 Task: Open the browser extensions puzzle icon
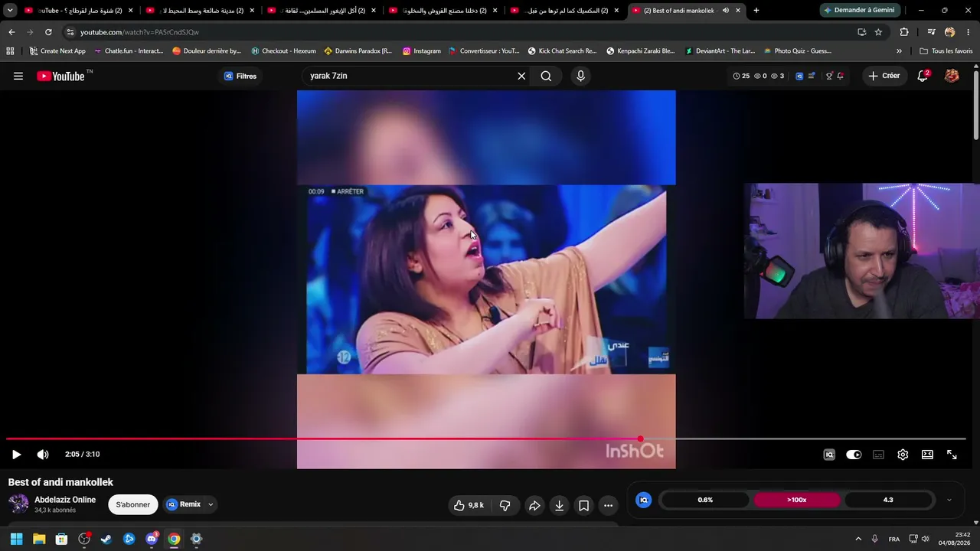pyautogui.click(x=904, y=32)
